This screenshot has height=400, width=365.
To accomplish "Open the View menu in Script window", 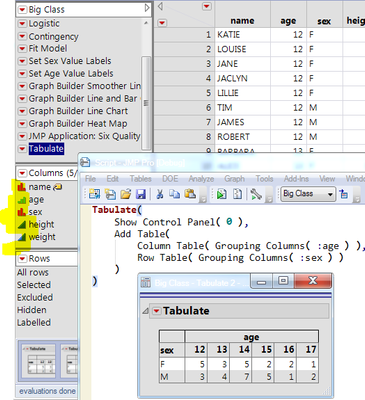I will pos(327,179).
